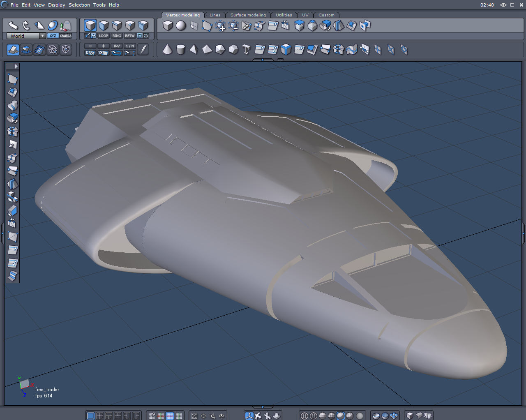The height and width of the screenshot is (420, 526).
Task: Click the add vertex cube-plus icon
Action: [x=220, y=26]
